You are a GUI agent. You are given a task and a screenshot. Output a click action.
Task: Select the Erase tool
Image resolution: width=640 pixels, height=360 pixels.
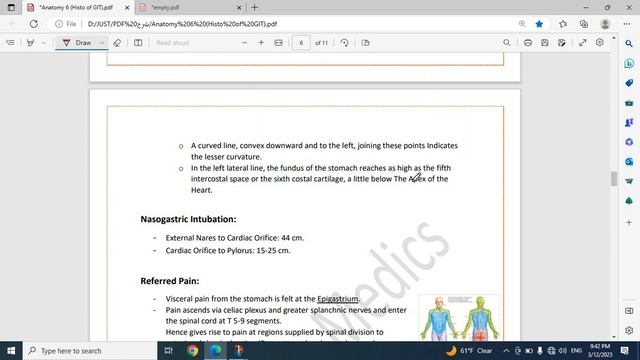(117, 42)
